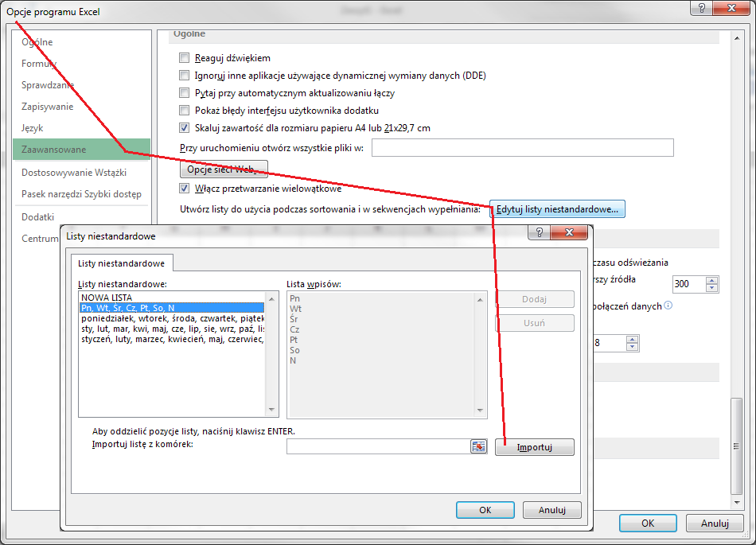
Task: Decrease the value in the 8 spinner
Action: coord(632,347)
